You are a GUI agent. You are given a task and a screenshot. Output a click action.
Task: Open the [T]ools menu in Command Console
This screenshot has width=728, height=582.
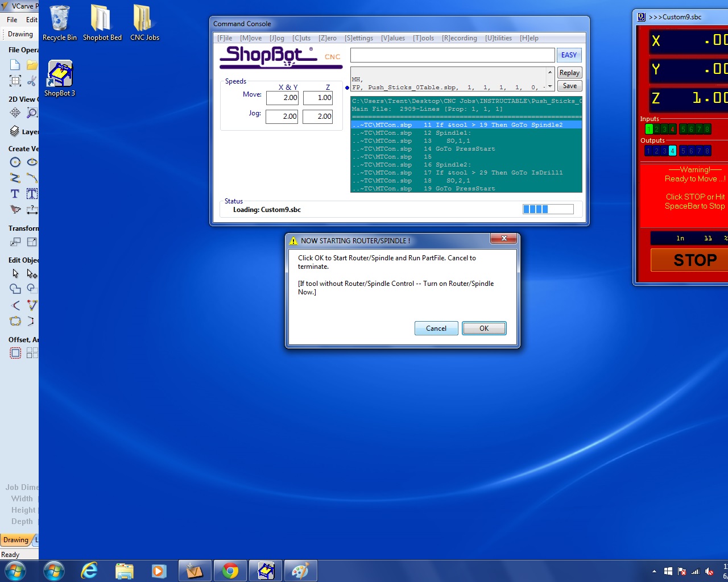423,38
